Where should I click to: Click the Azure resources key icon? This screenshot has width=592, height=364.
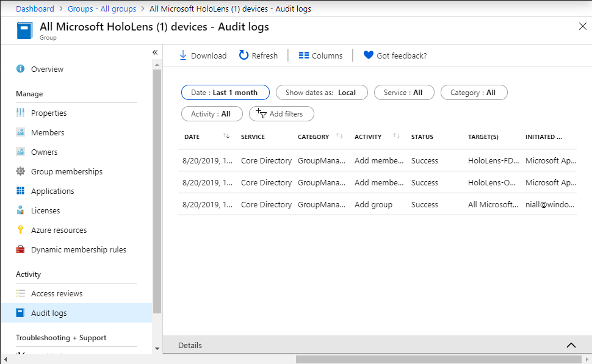pyautogui.click(x=20, y=230)
